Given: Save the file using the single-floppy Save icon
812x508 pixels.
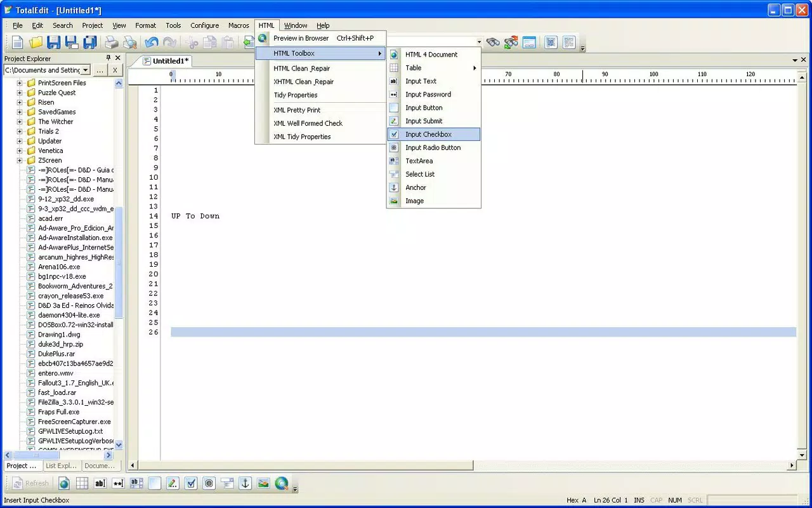Looking at the screenshot, I should coord(54,43).
